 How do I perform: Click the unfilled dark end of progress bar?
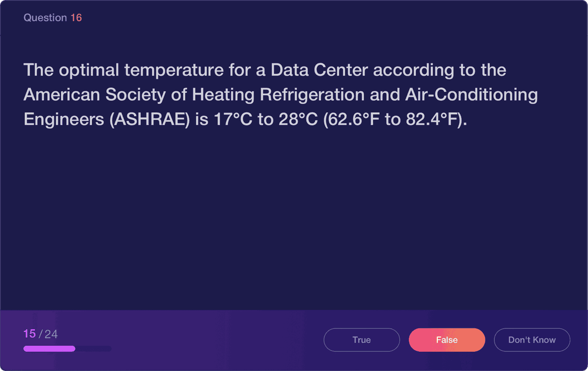click(x=93, y=349)
